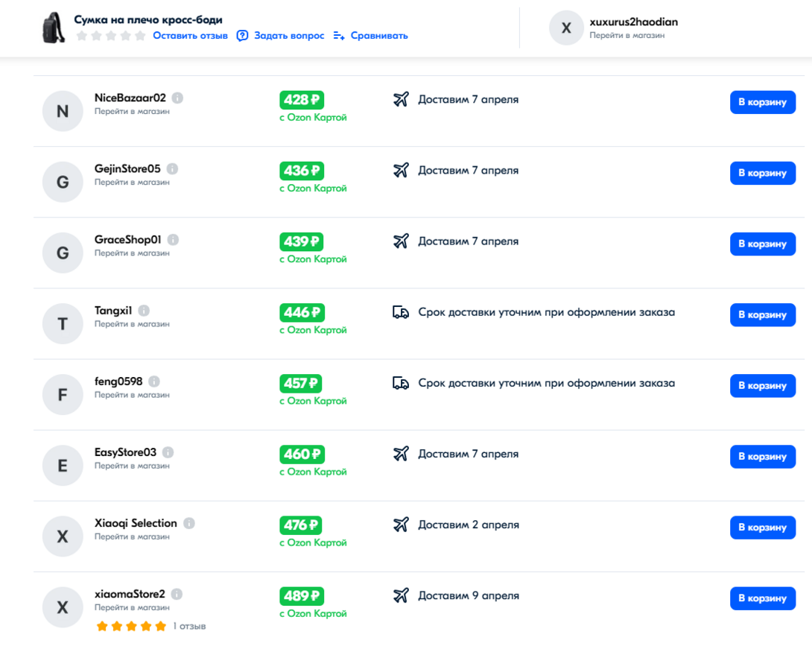Add the 476 ₽ Xiaoqi Selection offer to cart
The image size is (812, 646).
[x=762, y=528]
